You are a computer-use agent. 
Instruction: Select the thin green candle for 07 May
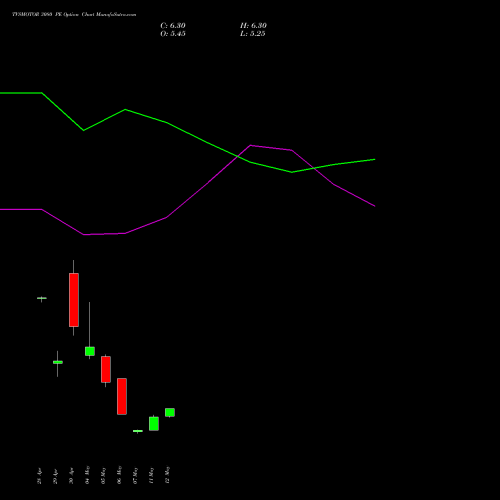(x=138, y=431)
